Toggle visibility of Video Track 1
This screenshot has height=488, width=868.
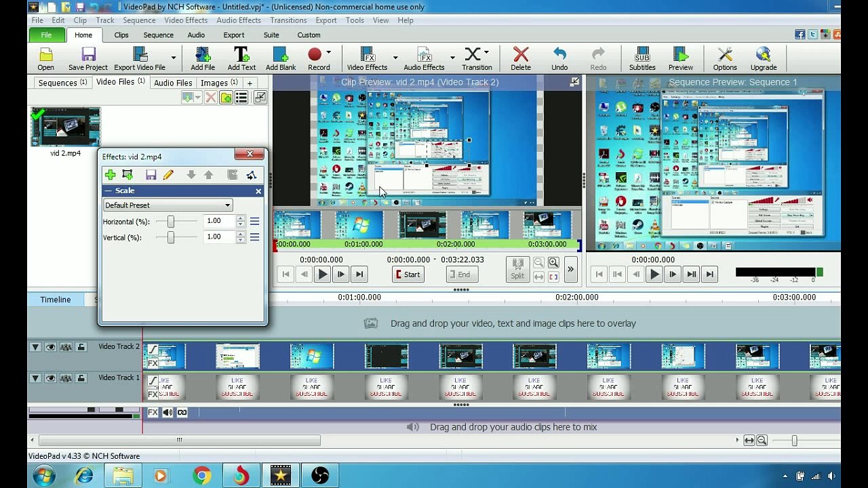point(50,378)
